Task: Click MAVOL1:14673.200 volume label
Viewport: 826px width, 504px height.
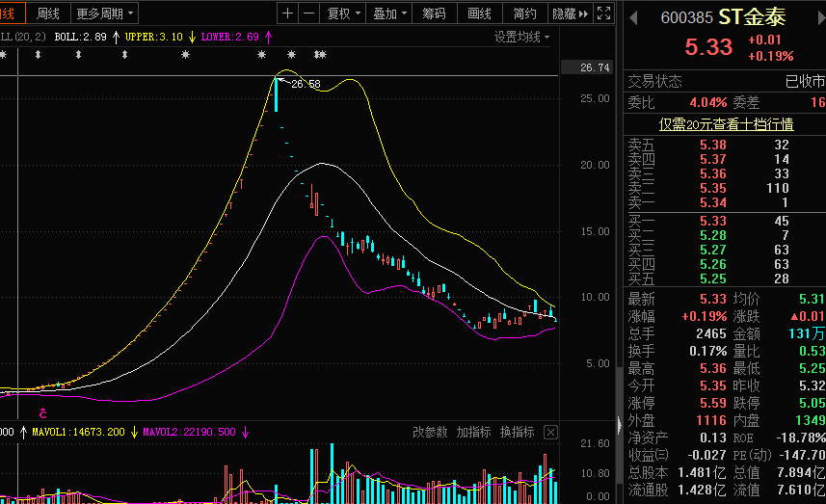Action: tap(78, 433)
